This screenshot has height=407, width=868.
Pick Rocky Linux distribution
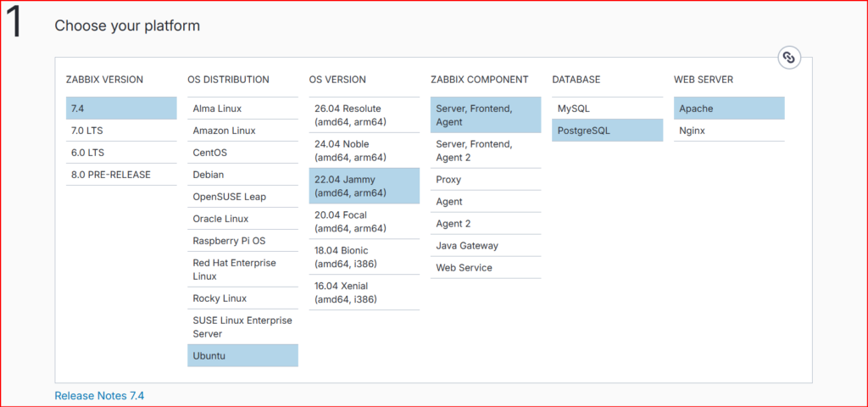click(242, 298)
